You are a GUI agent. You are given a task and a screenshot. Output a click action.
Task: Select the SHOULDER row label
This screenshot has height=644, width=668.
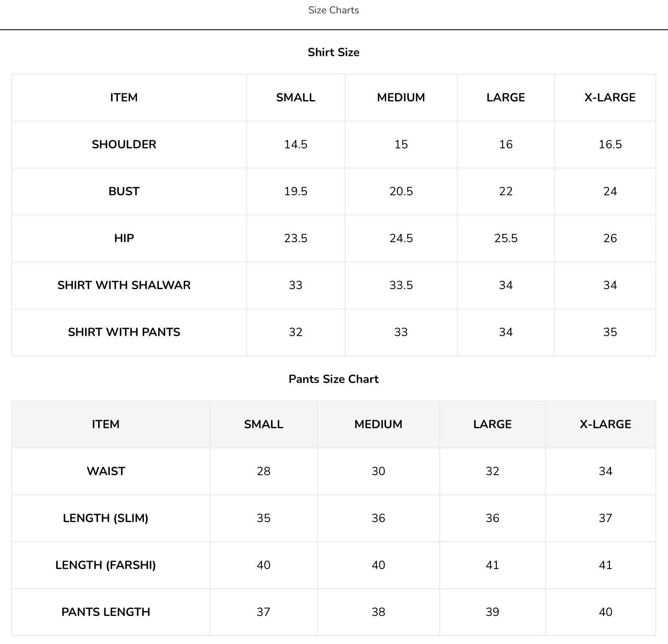coord(124,145)
